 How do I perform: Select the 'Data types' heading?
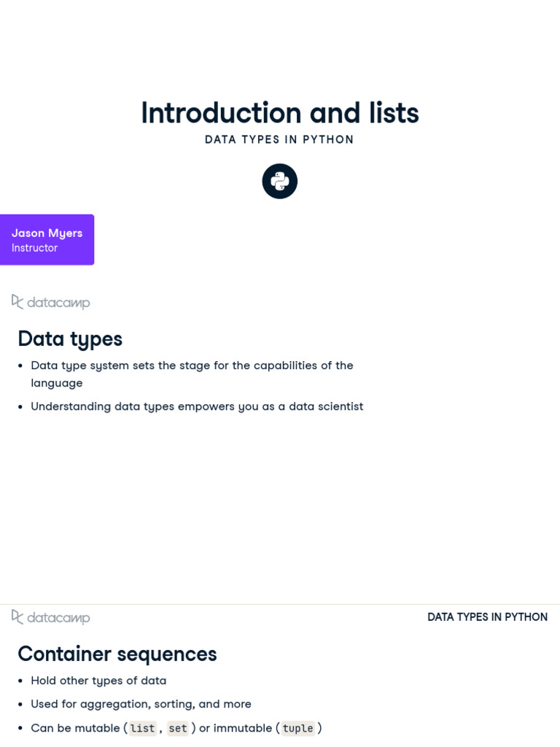(x=70, y=338)
